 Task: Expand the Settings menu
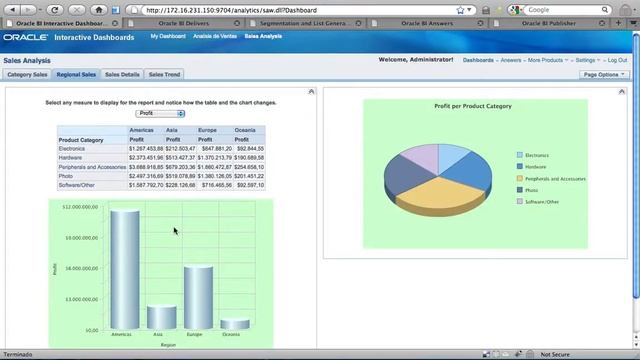pos(588,60)
